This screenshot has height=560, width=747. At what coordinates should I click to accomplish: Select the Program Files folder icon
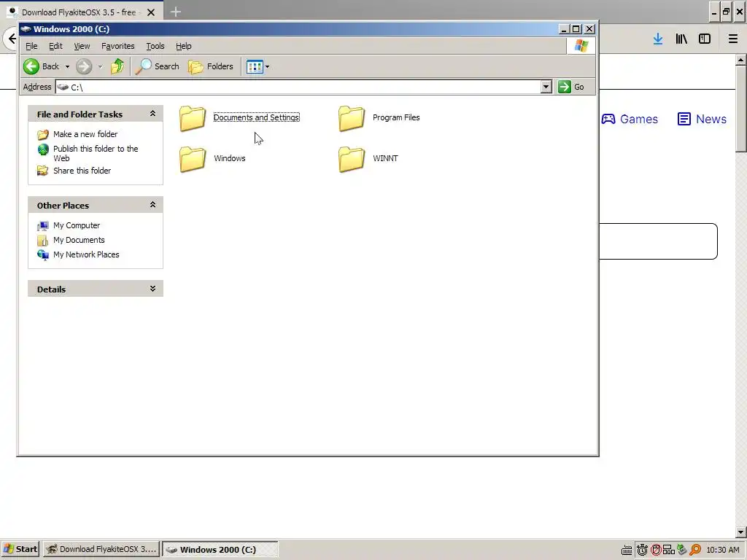tap(352, 118)
